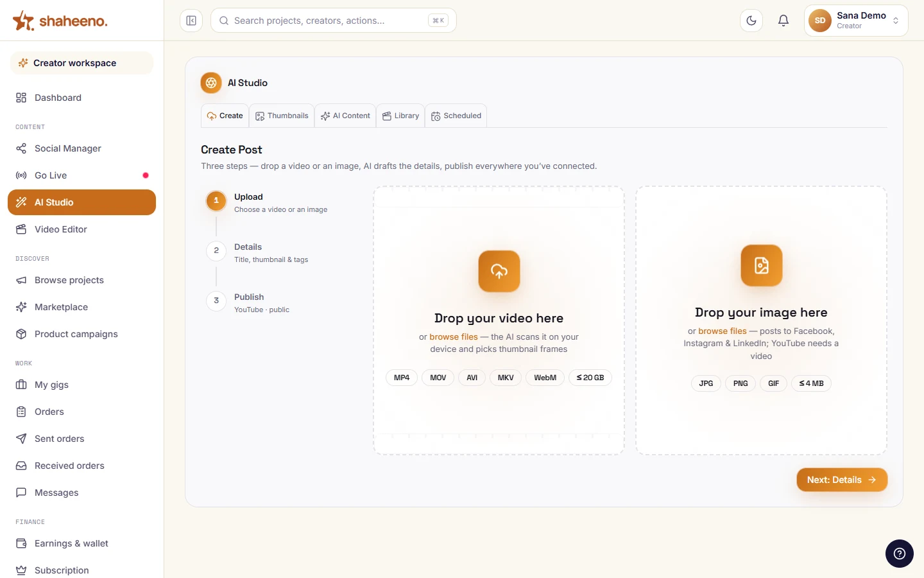
Task: Click browse files under image drop zone
Action: click(723, 331)
